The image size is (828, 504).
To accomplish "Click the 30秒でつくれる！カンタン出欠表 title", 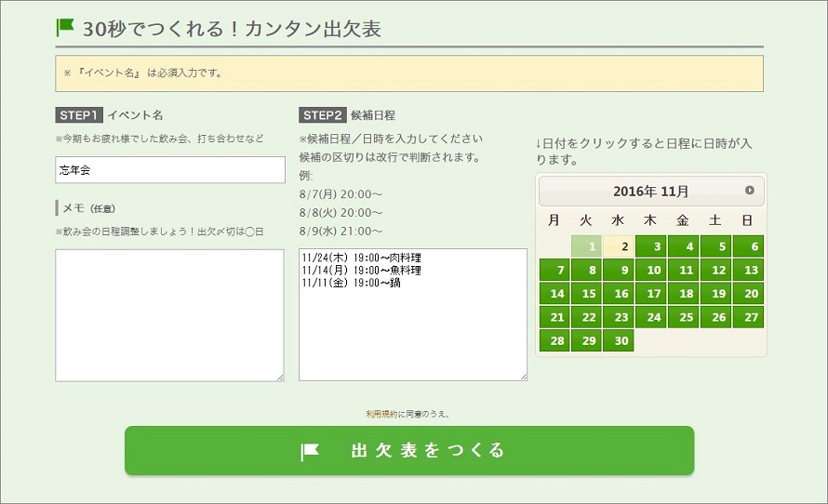I will point(232,29).
